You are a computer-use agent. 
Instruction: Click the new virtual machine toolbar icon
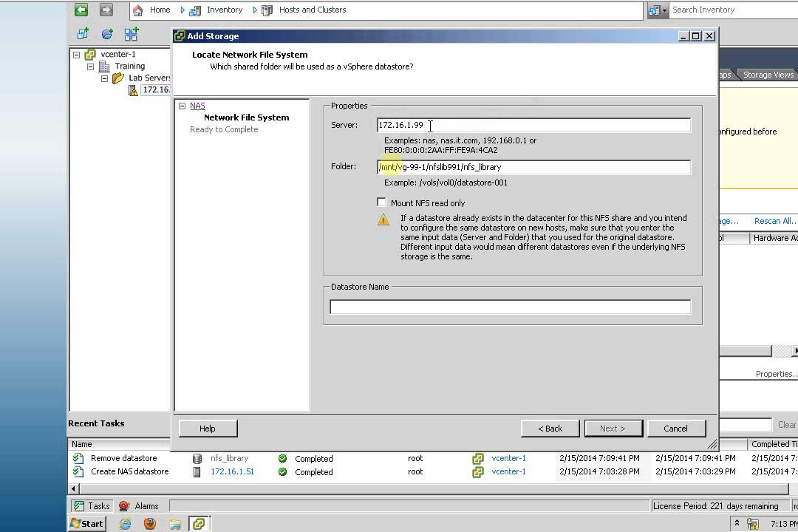point(83,34)
